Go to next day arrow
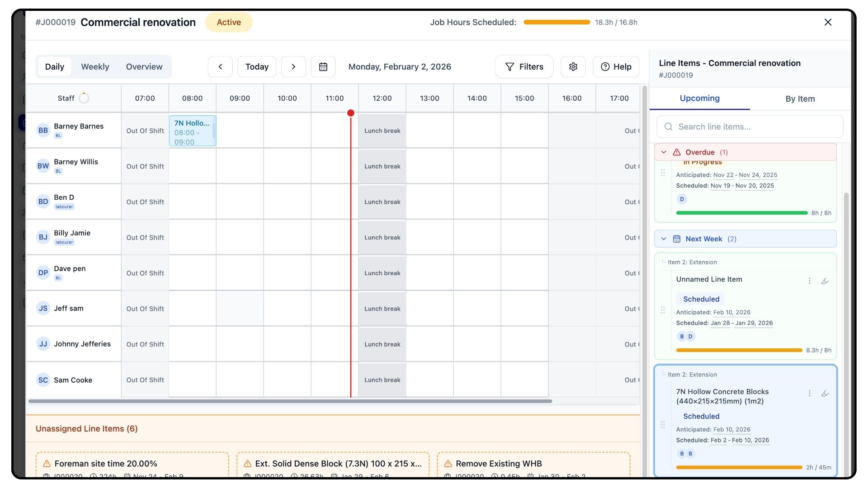This screenshot has width=868, height=488. (x=293, y=67)
